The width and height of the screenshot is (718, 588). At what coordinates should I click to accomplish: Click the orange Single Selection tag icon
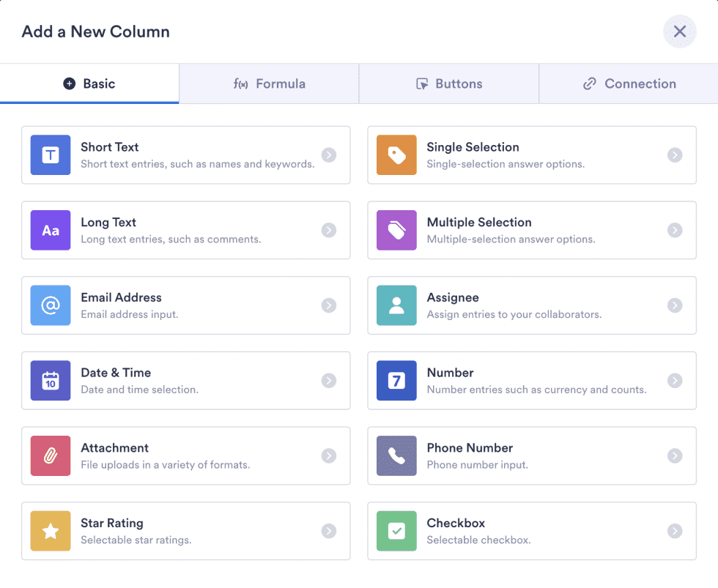click(396, 155)
